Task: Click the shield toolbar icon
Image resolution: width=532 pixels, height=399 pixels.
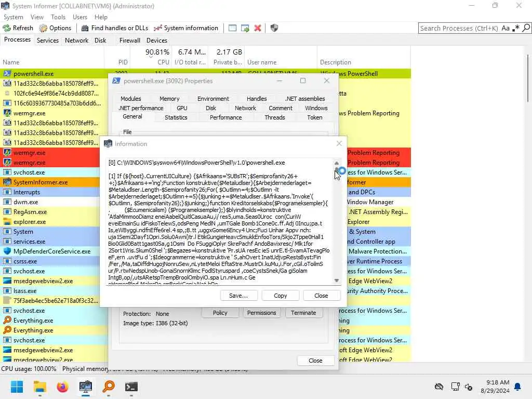Action: pyautogui.click(x=274, y=28)
